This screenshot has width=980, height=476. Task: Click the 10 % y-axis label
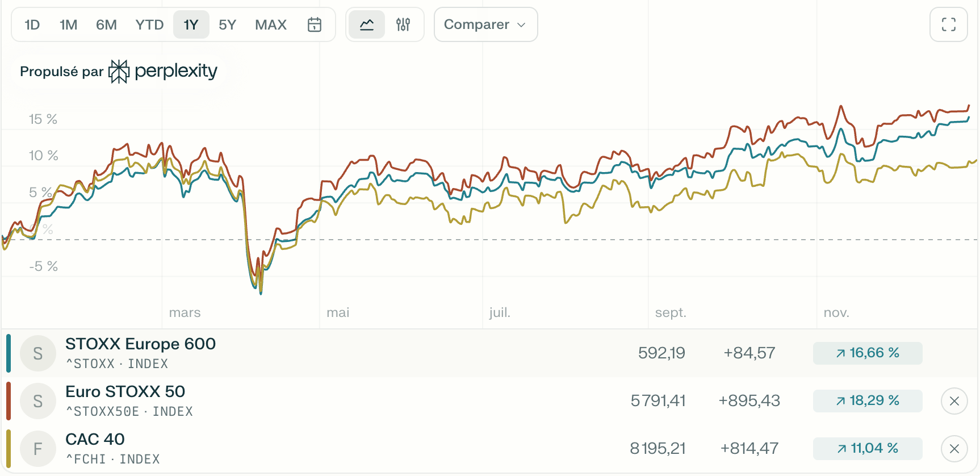pos(44,155)
